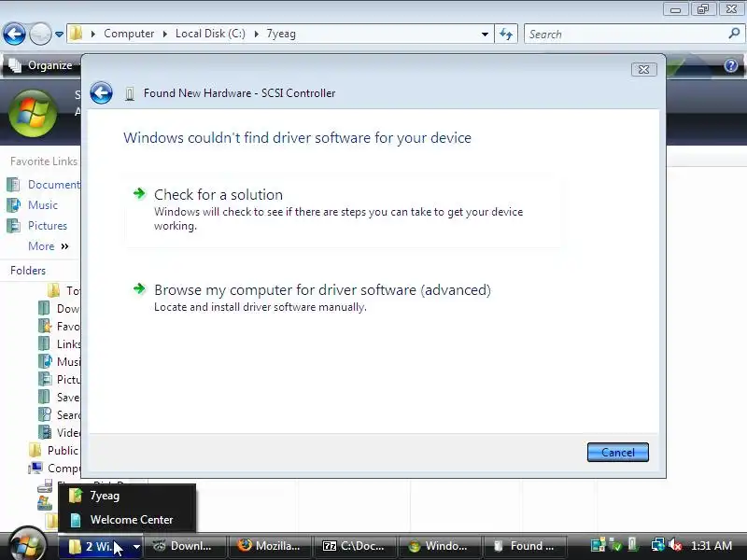Viewport: 747px width, 560px height.
Task: Click the network tray icon
Action: [x=658, y=545]
